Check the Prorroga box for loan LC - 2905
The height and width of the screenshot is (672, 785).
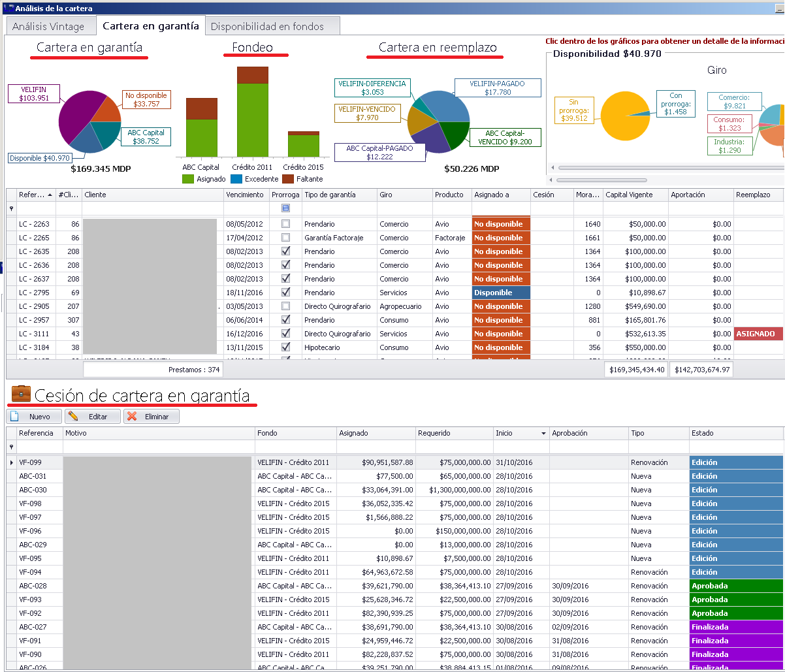(285, 306)
